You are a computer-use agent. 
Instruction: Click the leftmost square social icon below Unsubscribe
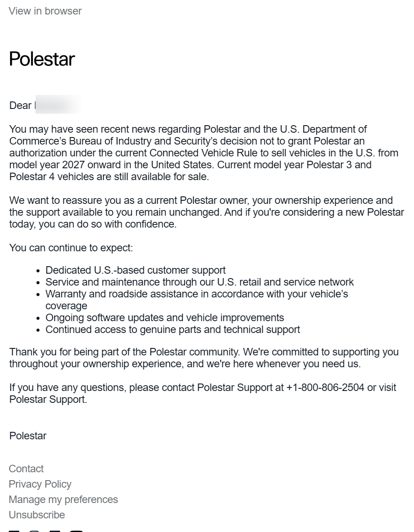pos(14,531)
